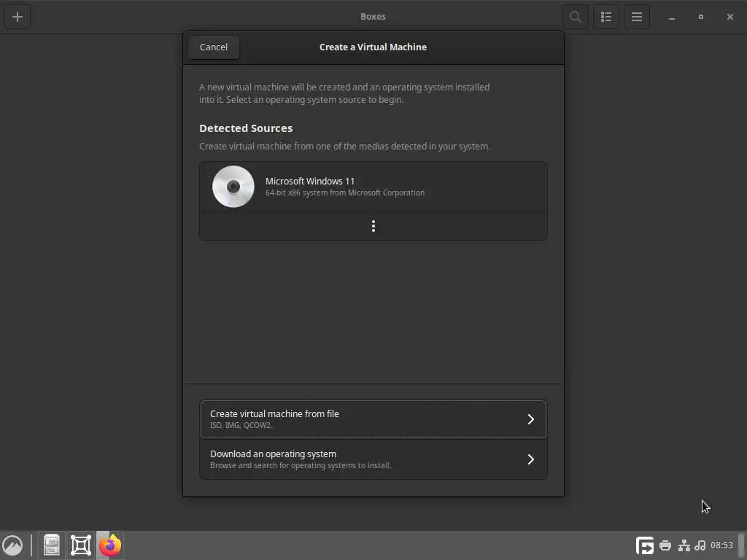Close the Boxes window
Image resolution: width=747 pixels, height=560 pixels.
pyautogui.click(x=729, y=17)
